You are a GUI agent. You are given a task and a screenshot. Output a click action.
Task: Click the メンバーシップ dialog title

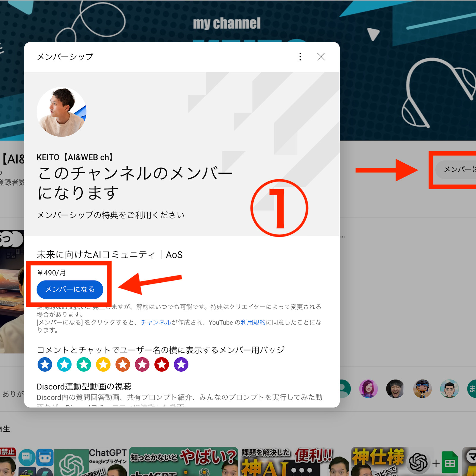(65, 57)
